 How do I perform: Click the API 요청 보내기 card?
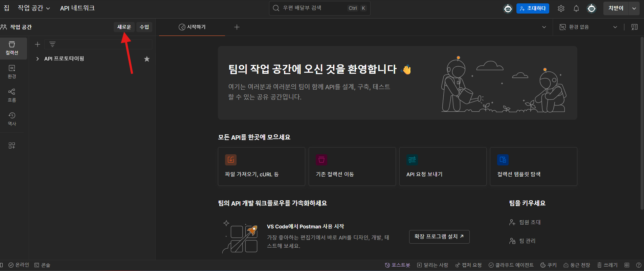coord(443,166)
